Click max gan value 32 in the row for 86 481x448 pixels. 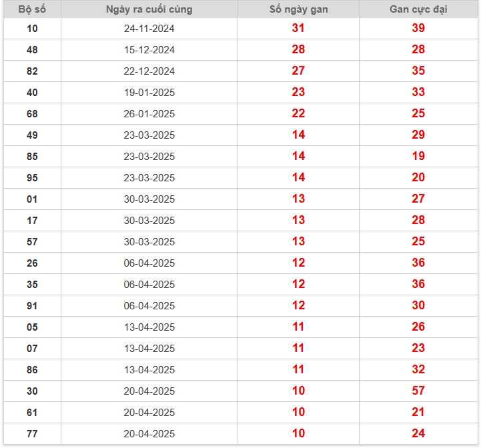pos(418,369)
